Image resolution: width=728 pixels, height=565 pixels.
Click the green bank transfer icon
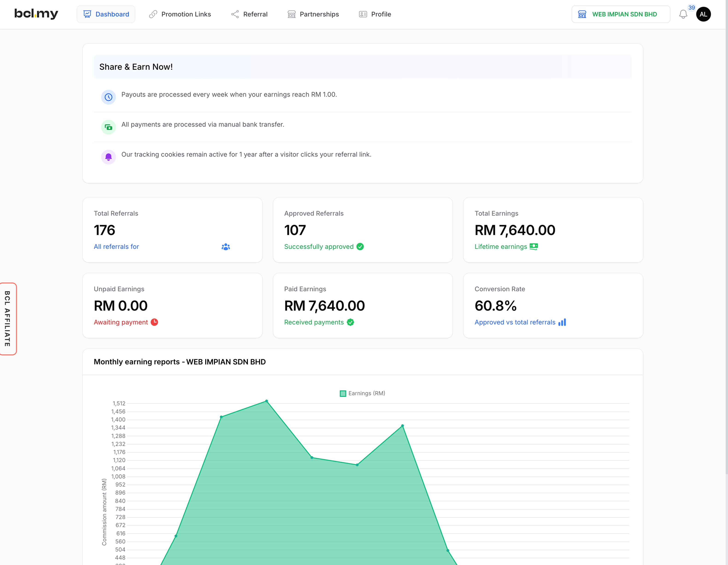108,127
